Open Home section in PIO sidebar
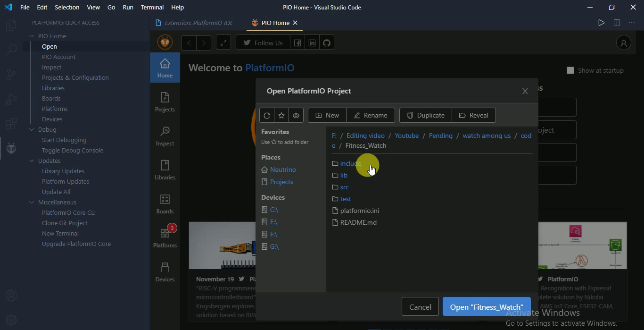 tap(165, 68)
